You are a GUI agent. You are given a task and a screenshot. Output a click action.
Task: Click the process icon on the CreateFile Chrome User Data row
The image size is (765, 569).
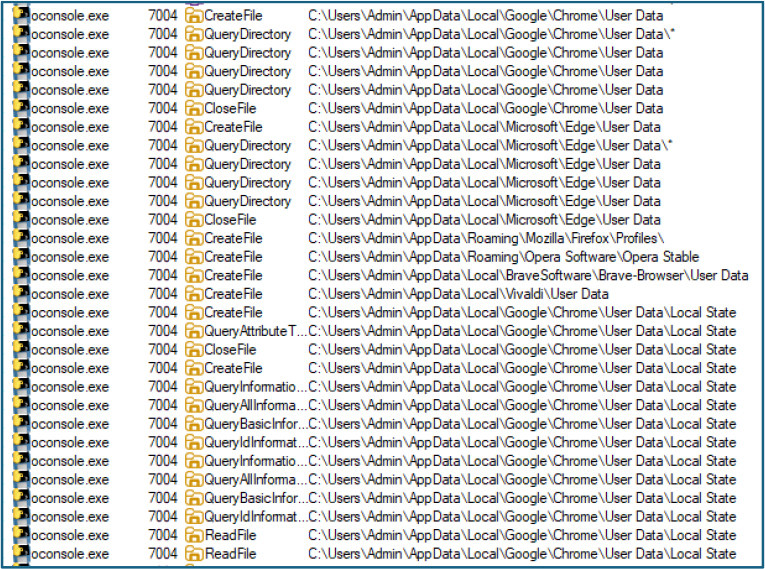(21, 15)
